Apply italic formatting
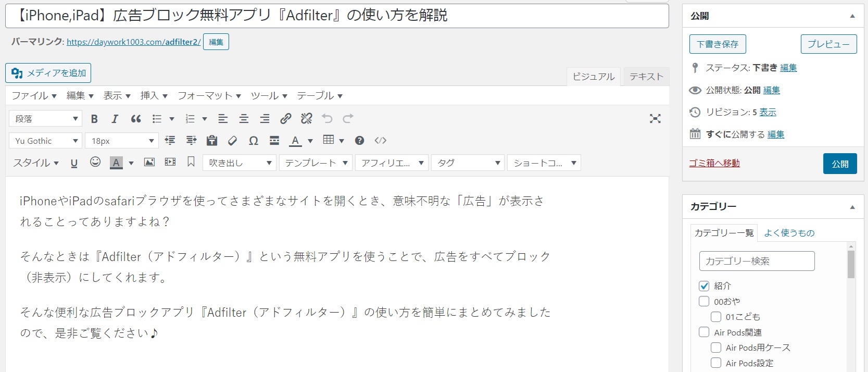This screenshot has height=372, width=868. (x=115, y=119)
